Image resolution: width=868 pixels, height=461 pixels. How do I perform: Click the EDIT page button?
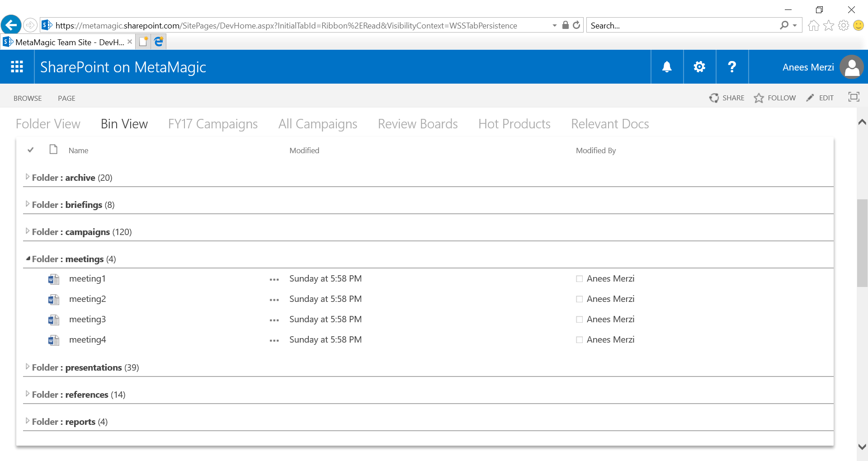820,98
